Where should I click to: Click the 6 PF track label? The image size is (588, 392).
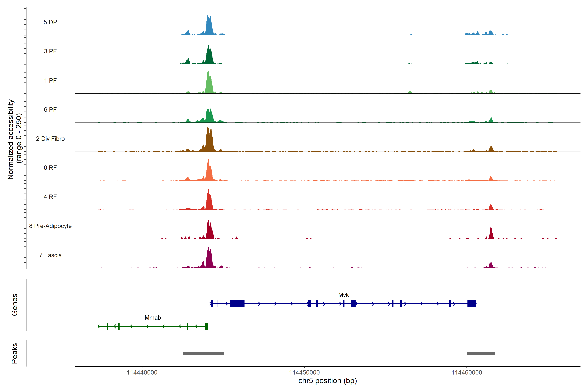tap(50, 109)
